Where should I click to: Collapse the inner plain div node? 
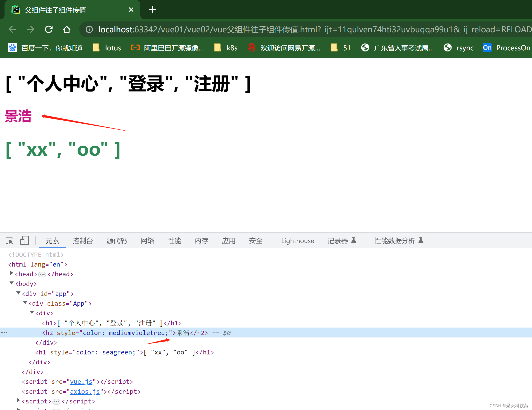click(32, 312)
